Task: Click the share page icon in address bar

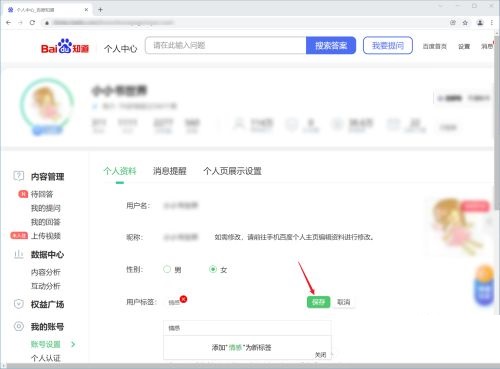Action: coord(453,23)
